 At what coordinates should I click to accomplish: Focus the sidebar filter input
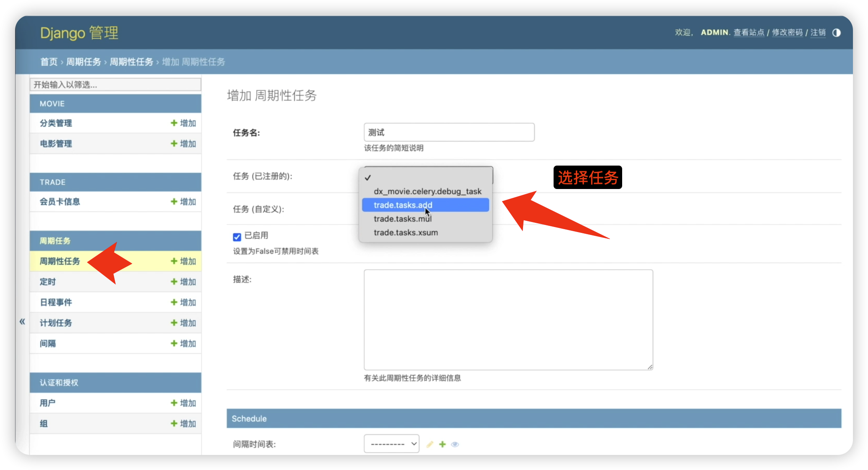click(115, 84)
